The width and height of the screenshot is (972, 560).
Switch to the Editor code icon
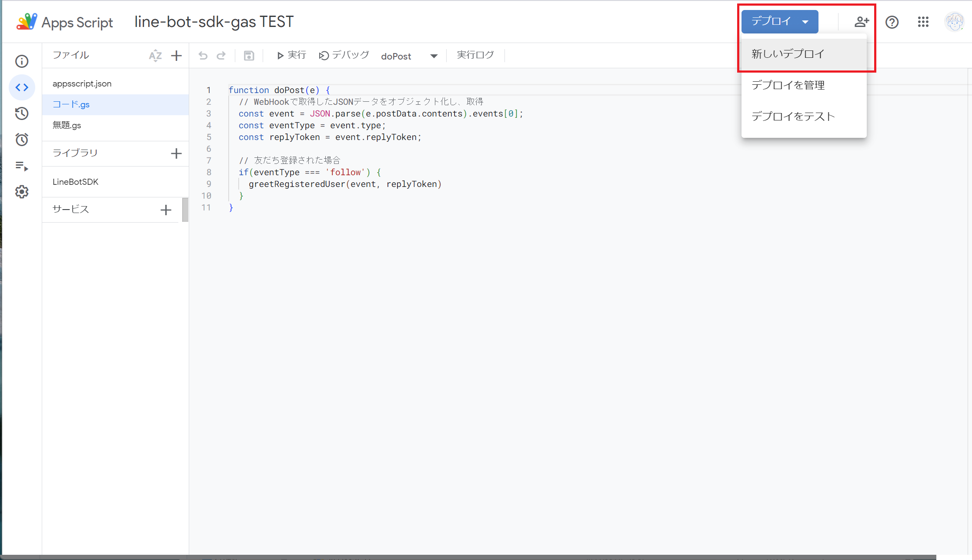point(22,87)
